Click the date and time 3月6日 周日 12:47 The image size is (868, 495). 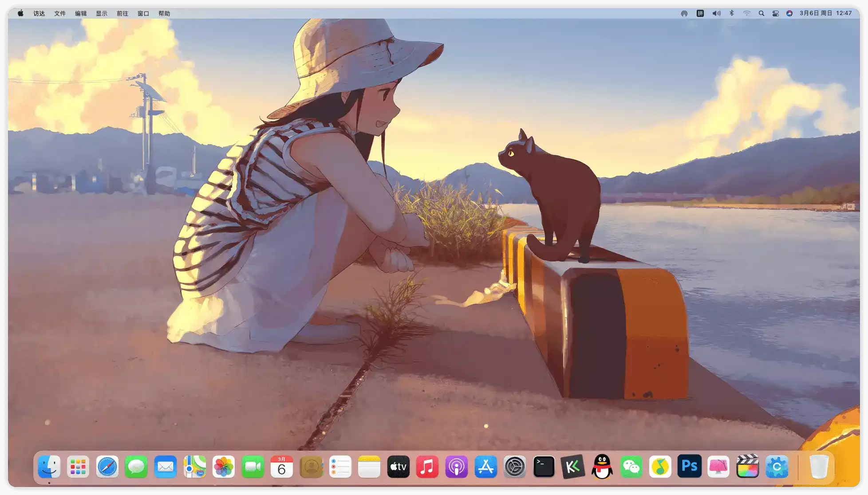(826, 13)
